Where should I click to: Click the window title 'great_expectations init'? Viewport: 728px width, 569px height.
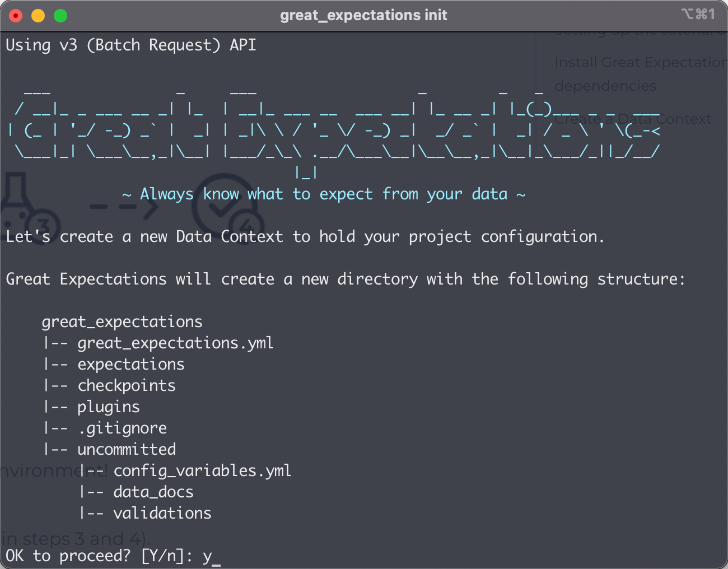pos(363,15)
